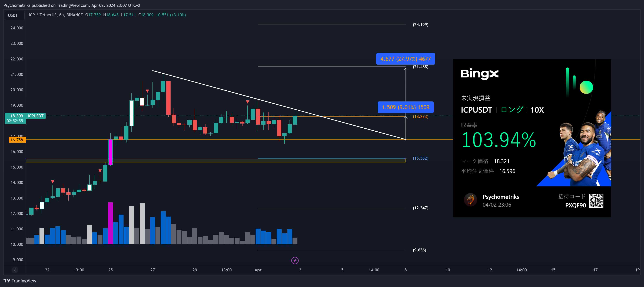Click the C18.309 close value in header
Viewport: 644px width, 287px height.
pyautogui.click(x=146, y=15)
